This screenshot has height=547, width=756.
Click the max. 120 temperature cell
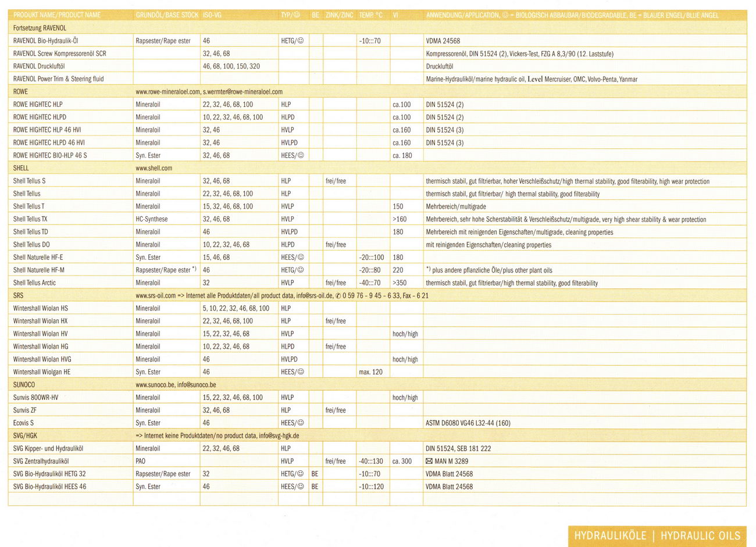click(x=370, y=372)
